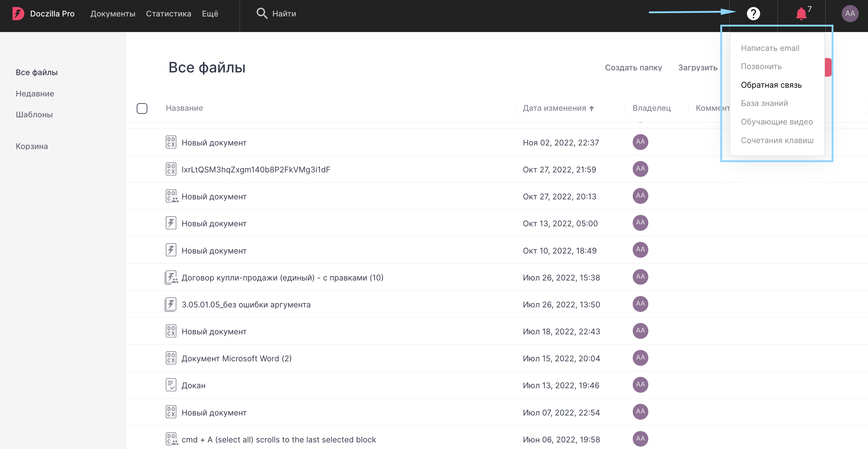Click icon of cmd + A file
The height and width of the screenshot is (449, 868).
coord(172,439)
